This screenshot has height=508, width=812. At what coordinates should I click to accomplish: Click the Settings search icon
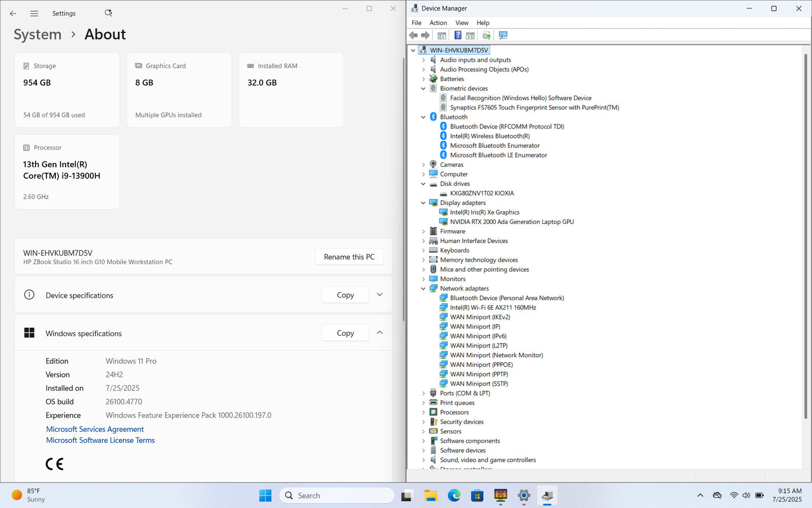108,13
